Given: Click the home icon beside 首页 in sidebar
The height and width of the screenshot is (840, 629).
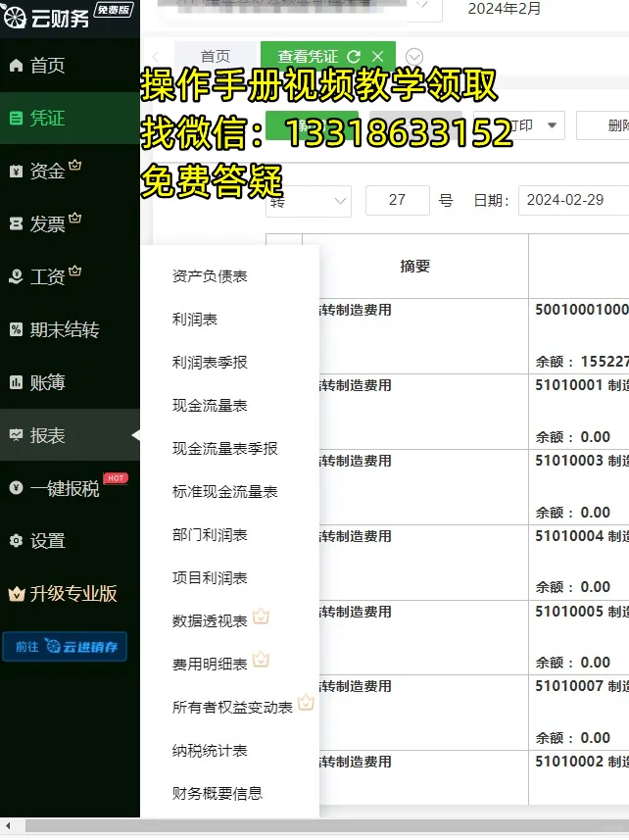Looking at the screenshot, I should (x=16, y=66).
